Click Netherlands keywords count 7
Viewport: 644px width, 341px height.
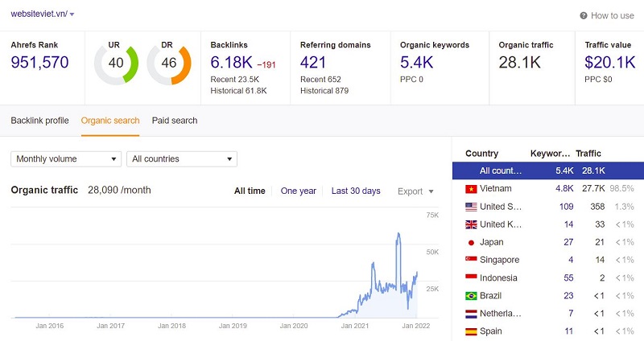click(571, 314)
